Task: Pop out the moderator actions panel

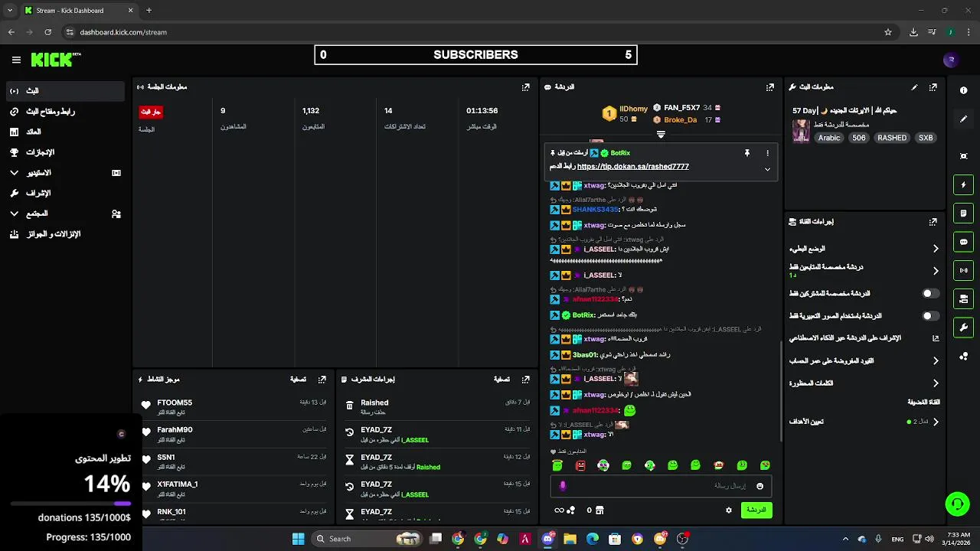Action: [525, 380]
